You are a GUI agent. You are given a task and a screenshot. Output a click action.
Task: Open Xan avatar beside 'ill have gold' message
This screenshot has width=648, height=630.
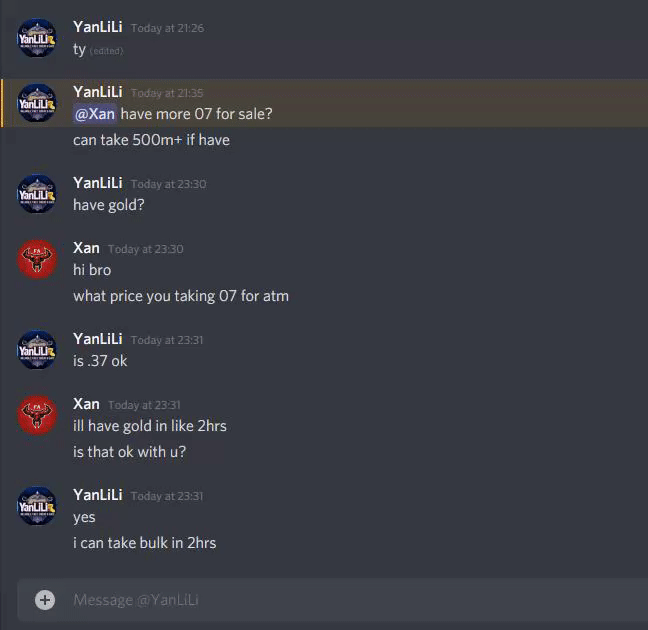pos(37,415)
